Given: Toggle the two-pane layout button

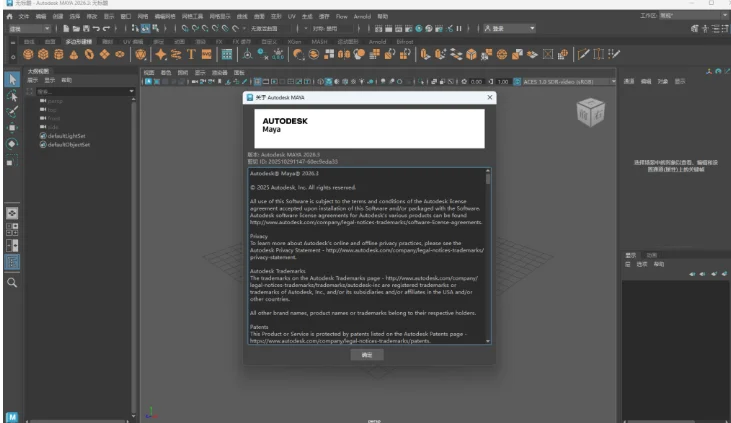Looking at the screenshot, I should click(12, 246).
